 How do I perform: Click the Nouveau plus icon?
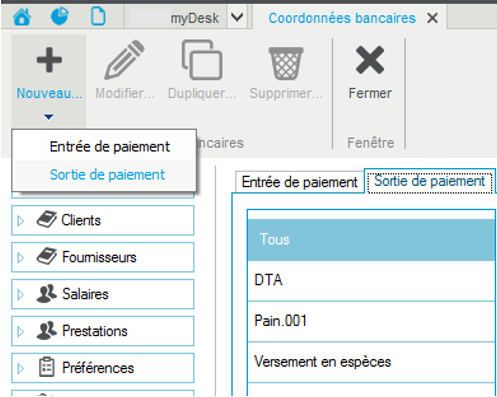[49, 60]
